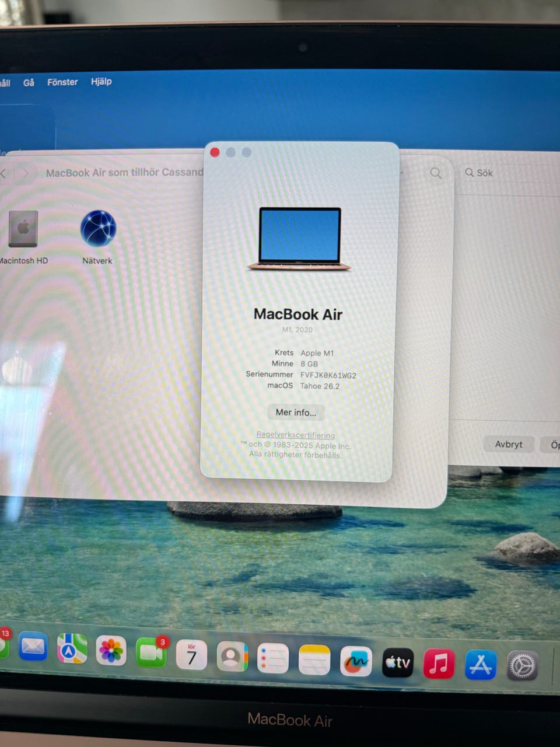Click the macOS value Tahoe 26.2
Screen dimensions: 560x747
pyautogui.click(x=320, y=386)
